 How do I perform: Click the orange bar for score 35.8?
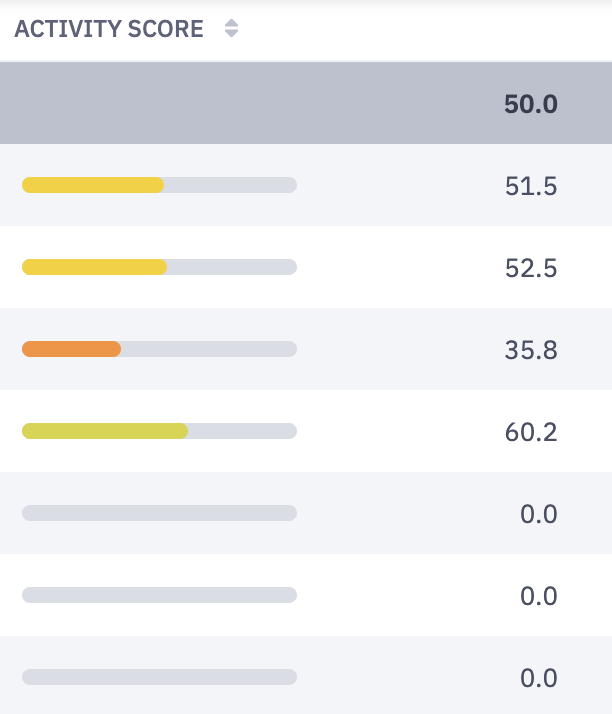pos(71,349)
